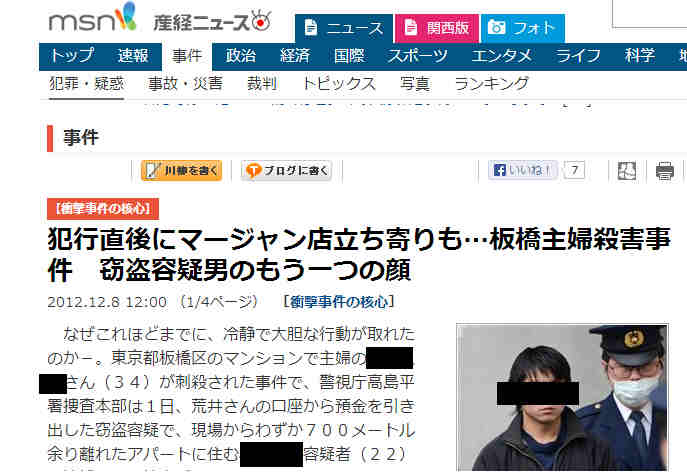687x476 pixels.
Task: Click the Facebook like count 7
Action: [574, 170]
